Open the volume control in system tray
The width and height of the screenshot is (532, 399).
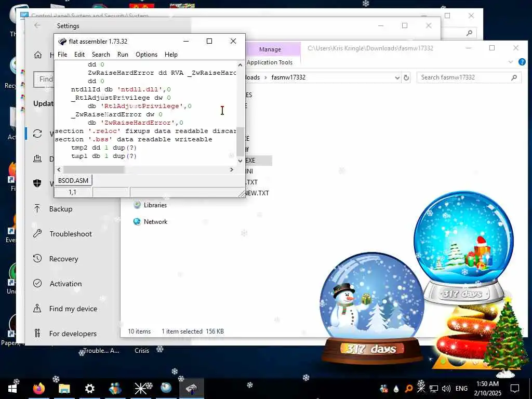pyautogui.click(x=446, y=389)
